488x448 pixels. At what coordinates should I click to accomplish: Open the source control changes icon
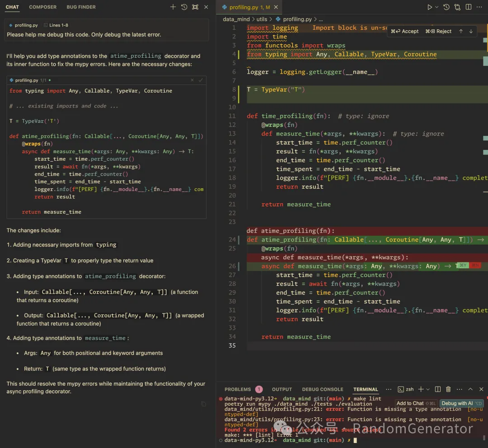457,7
